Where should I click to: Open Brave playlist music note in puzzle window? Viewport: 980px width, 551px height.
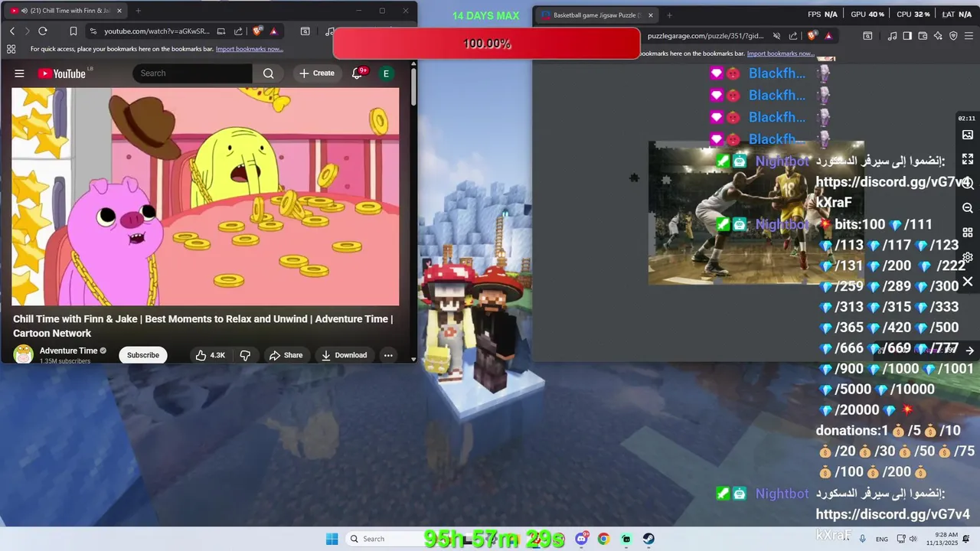click(x=892, y=35)
